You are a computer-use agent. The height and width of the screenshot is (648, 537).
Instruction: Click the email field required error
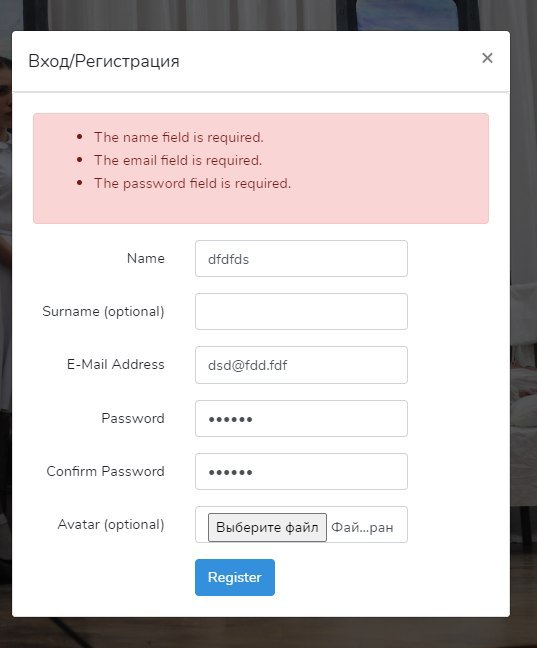pyautogui.click(x=178, y=160)
